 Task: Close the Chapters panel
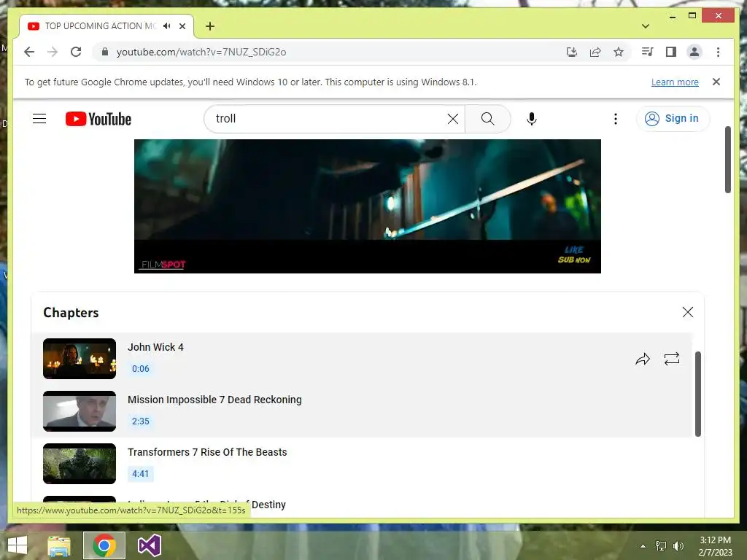tap(687, 312)
